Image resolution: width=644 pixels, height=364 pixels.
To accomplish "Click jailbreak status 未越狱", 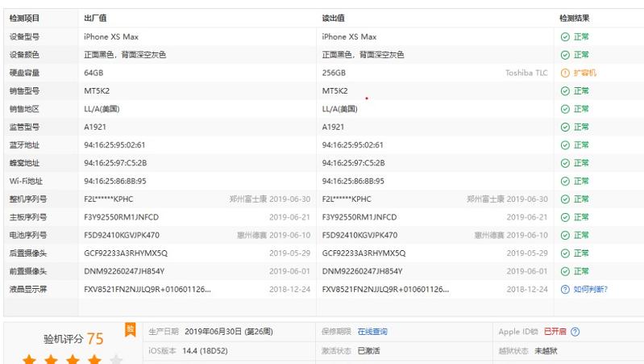I will (x=546, y=351).
